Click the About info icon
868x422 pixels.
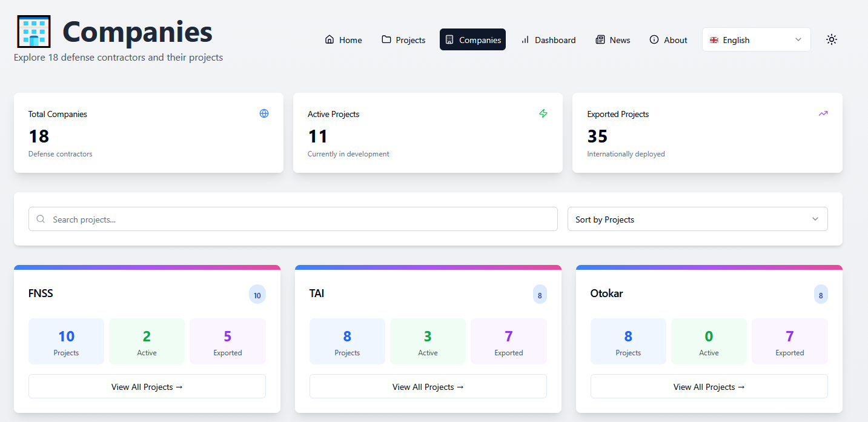coord(654,40)
